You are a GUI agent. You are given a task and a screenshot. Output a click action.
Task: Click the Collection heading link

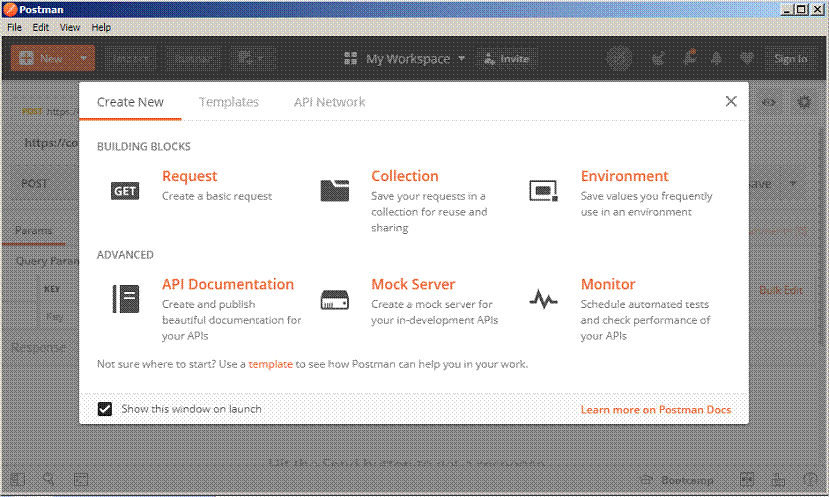[x=405, y=176]
